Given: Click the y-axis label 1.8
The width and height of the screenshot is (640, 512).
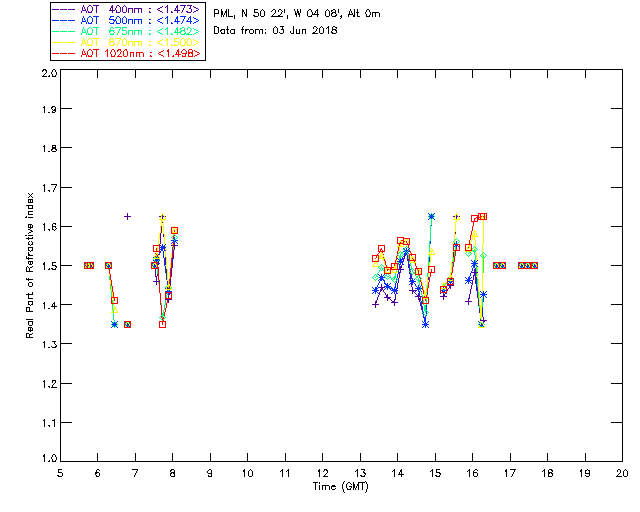Looking at the screenshot, I should pyautogui.click(x=49, y=148).
